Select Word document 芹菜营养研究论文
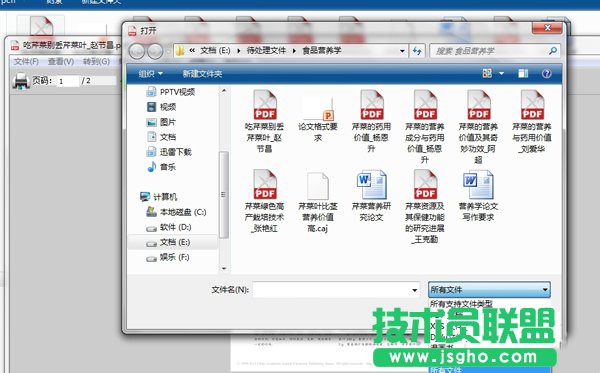This screenshot has width=600, height=373. [x=372, y=196]
